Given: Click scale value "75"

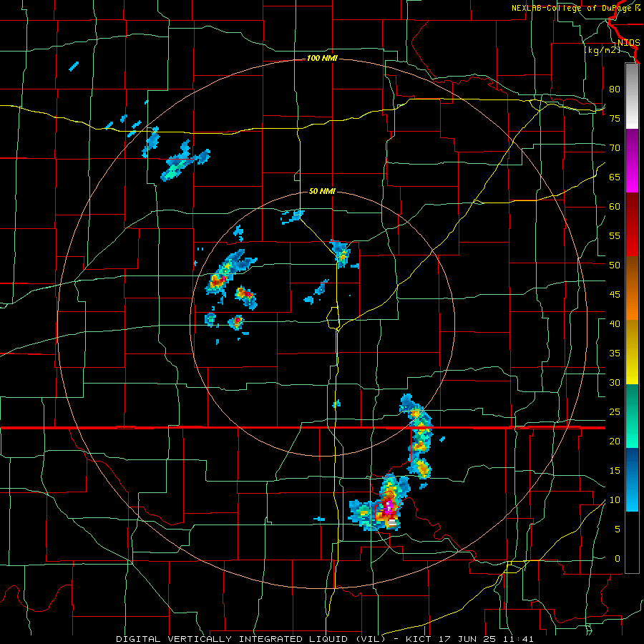Looking at the screenshot, I should click(615, 118).
